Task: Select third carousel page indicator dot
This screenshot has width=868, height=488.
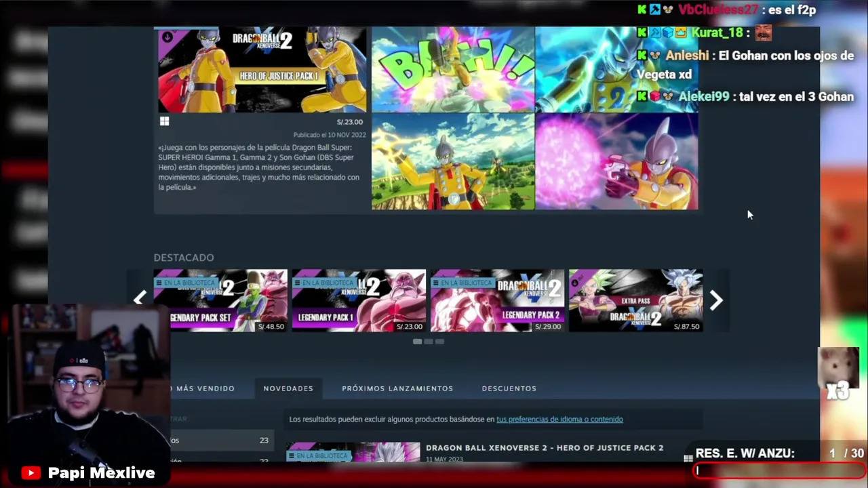Action: [439, 342]
